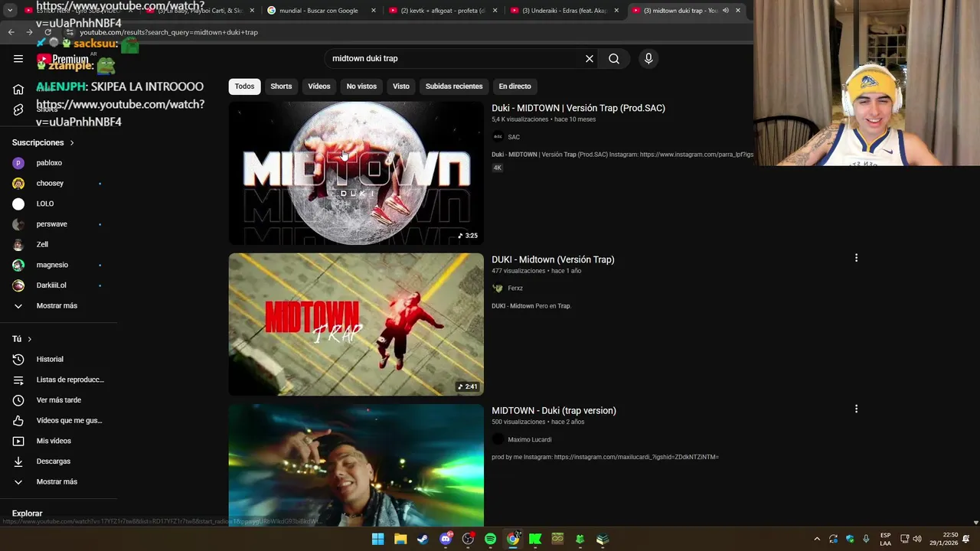Click the Chrome icon in taskbar
This screenshot has width=980, height=551.
click(512, 539)
